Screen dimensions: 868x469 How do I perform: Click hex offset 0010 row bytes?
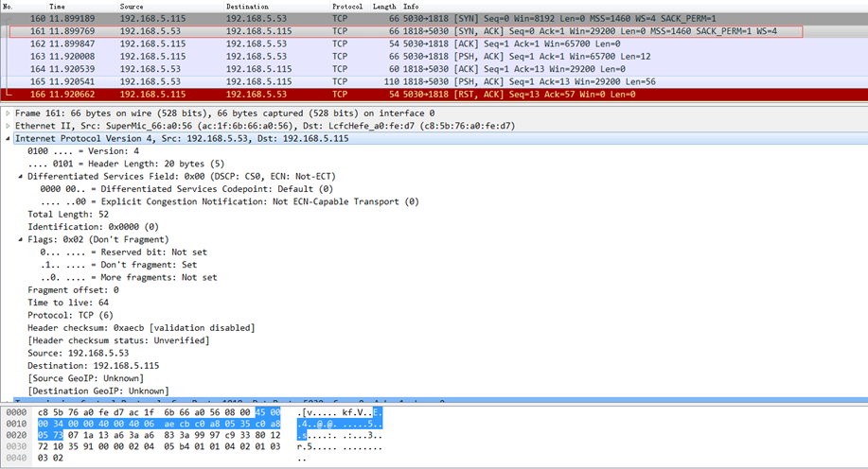click(x=159, y=424)
